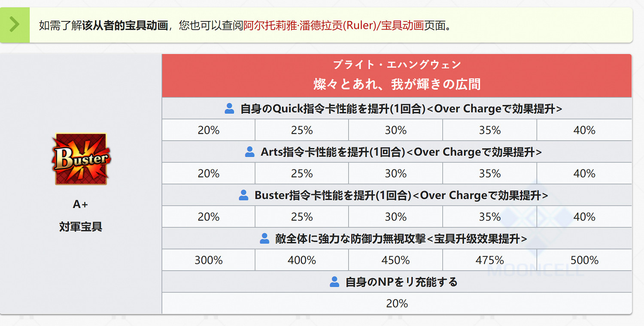Click the person icon beside Buster effect row
This screenshot has width=644, height=326.
pyautogui.click(x=243, y=195)
